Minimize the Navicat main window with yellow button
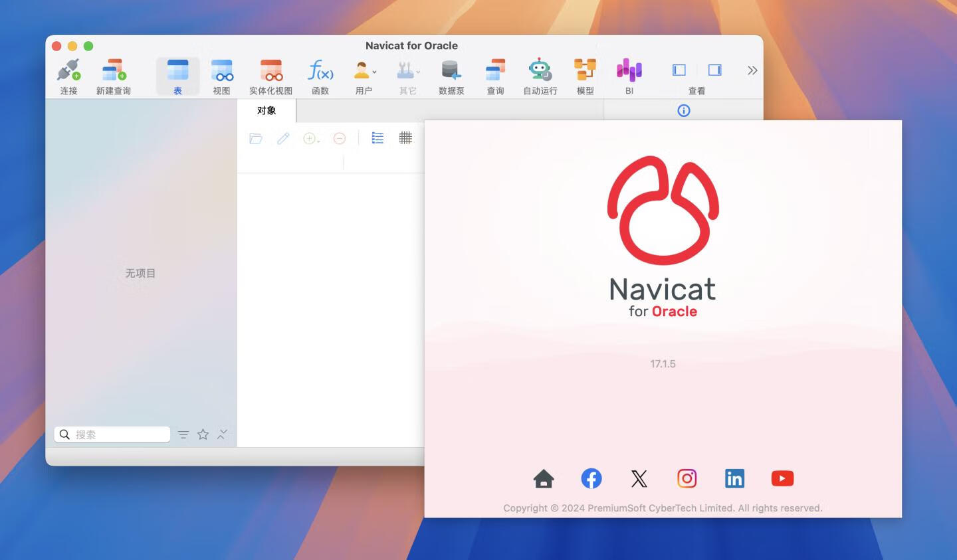Screen dimensions: 957x560 [x=72, y=46]
